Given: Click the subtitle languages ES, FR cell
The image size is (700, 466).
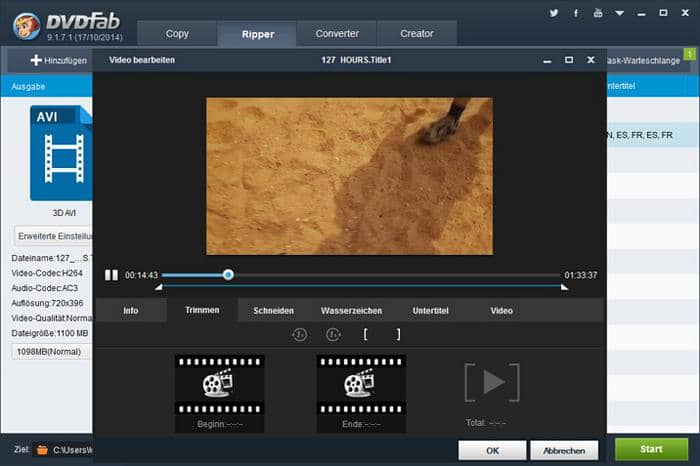Looking at the screenshot, I should click(x=640, y=135).
